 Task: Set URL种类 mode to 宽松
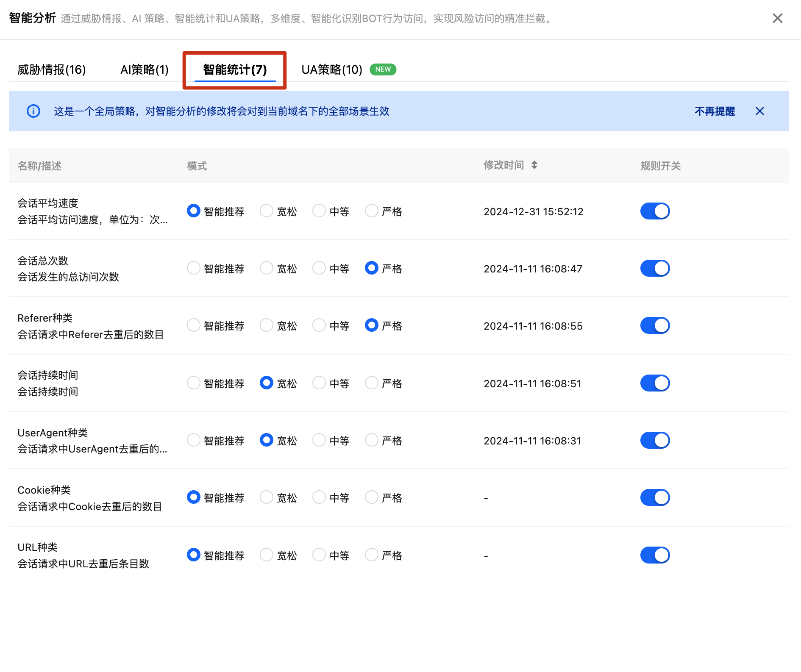[x=267, y=555]
